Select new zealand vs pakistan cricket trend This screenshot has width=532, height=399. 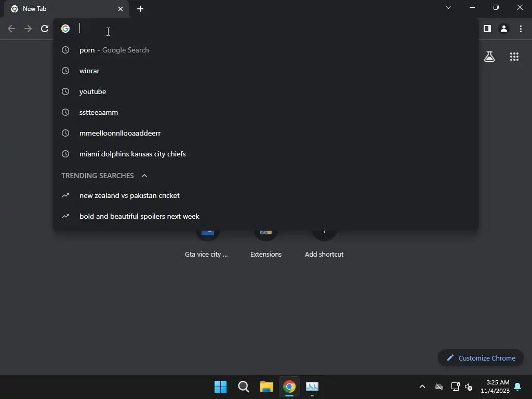coord(266,195)
